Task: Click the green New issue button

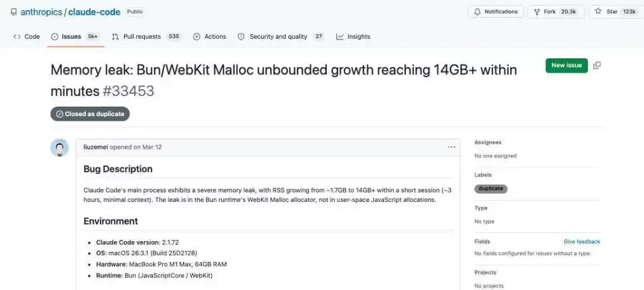Action: tap(566, 66)
